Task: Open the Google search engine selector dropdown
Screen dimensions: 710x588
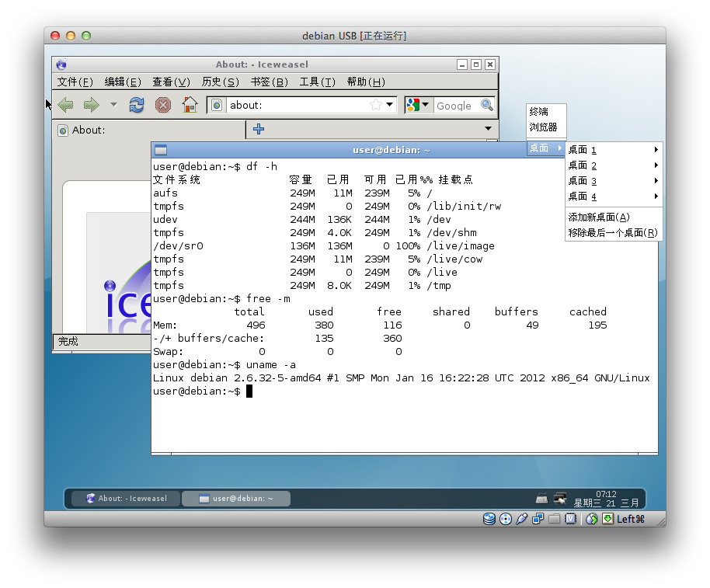Action: (x=418, y=105)
